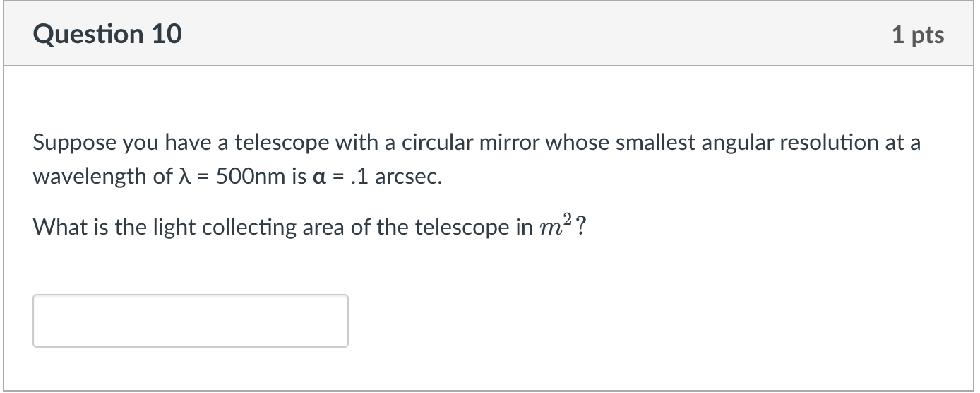The height and width of the screenshot is (393, 980).
Task: Click the gray question header bar
Action: [x=489, y=34]
